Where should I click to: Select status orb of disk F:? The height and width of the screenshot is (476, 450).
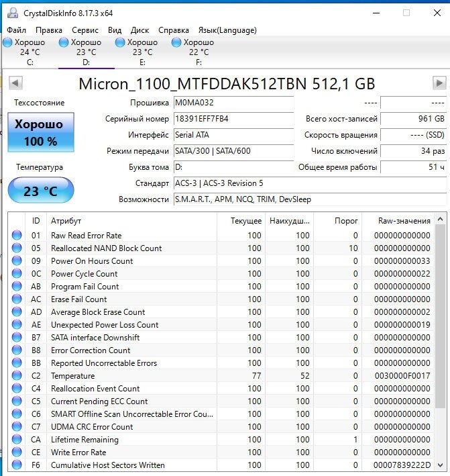pos(176,42)
